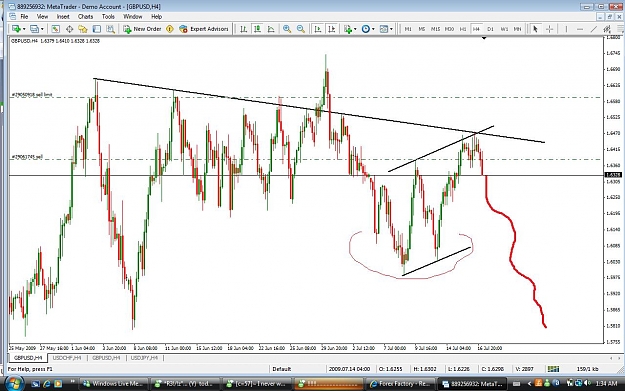Select the Equidistant Channel tool
The width and height of the screenshot is (625, 391).
point(607,29)
